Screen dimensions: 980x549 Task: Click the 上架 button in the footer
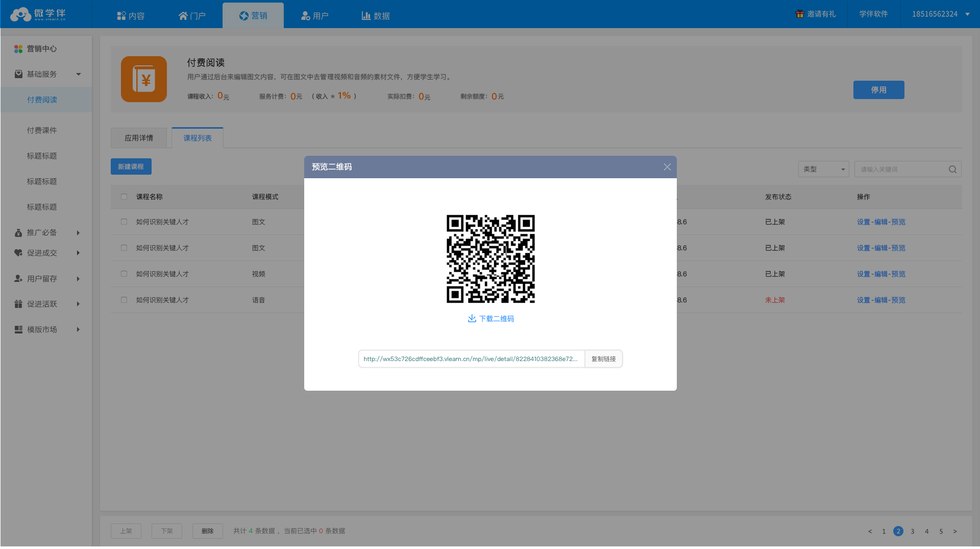126,531
